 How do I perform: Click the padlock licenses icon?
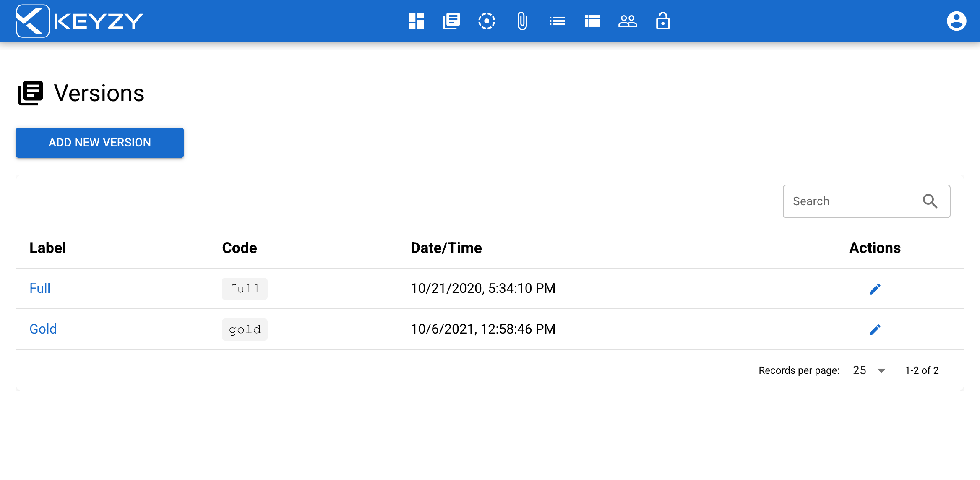[x=663, y=21]
